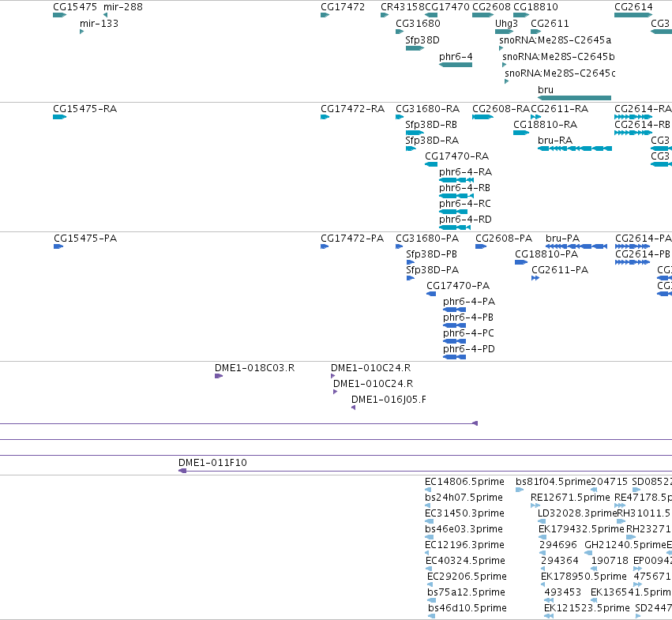Open the CG31680-RA transcript label
The height and width of the screenshot is (620, 672).
pyautogui.click(x=428, y=109)
